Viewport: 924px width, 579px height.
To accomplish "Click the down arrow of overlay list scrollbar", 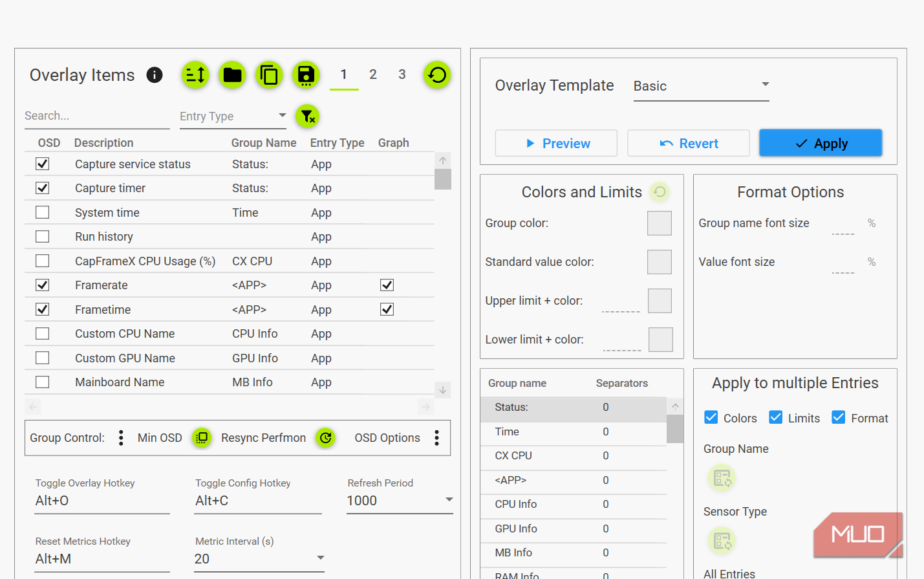I will click(x=443, y=390).
